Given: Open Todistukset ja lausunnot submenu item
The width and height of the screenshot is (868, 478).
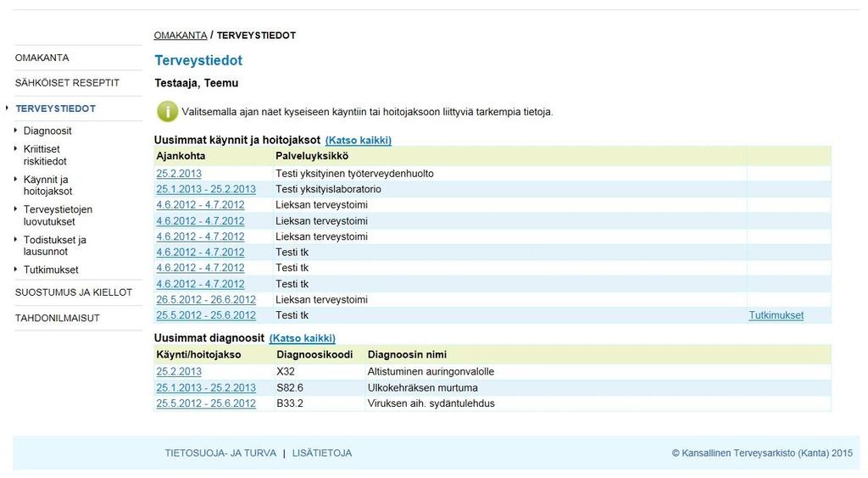Looking at the screenshot, I should (x=55, y=246).
